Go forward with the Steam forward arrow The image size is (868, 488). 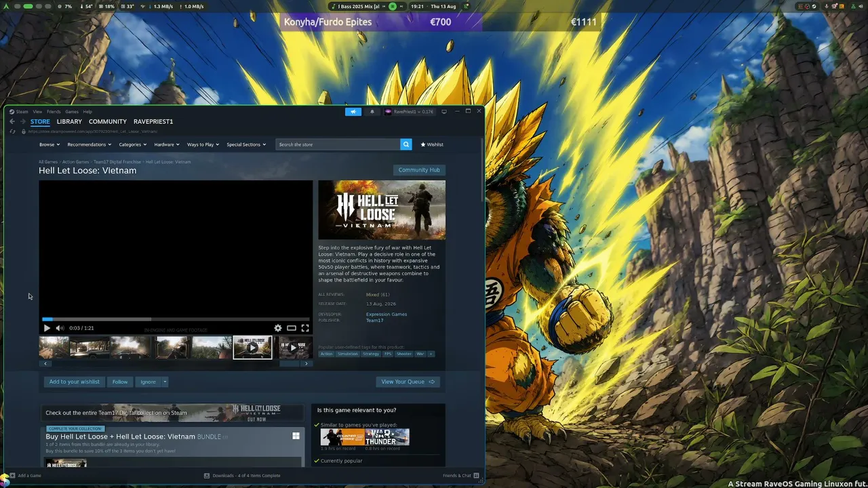click(22, 121)
